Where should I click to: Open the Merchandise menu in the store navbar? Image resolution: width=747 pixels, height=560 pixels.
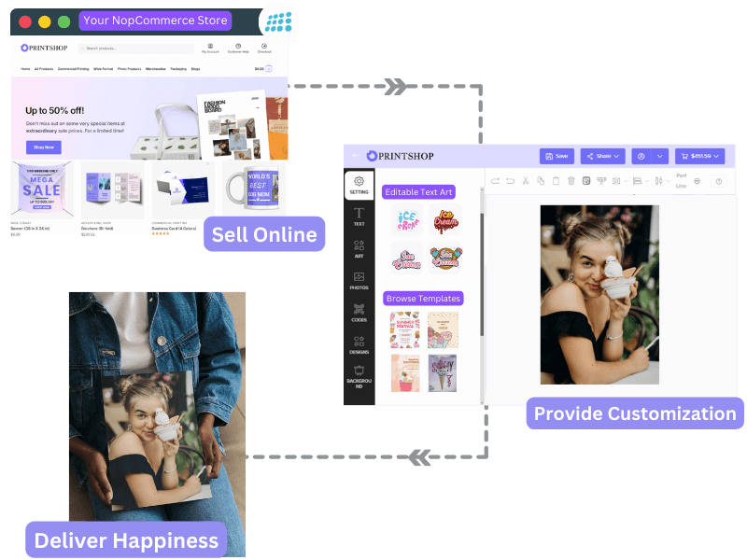click(156, 69)
